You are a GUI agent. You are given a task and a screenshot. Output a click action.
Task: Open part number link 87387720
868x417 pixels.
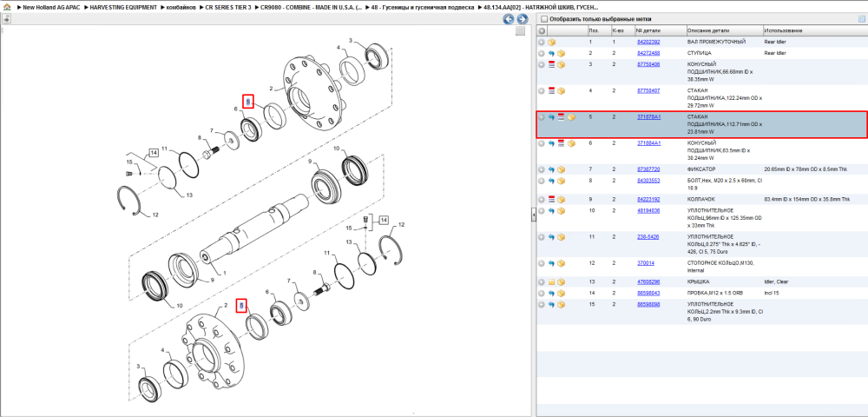point(648,169)
